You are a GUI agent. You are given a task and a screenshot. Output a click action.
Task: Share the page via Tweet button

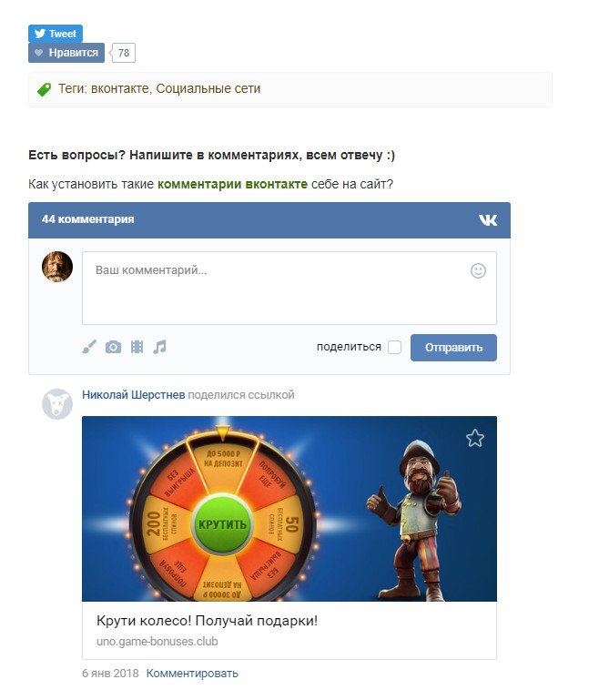coord(56,34)
